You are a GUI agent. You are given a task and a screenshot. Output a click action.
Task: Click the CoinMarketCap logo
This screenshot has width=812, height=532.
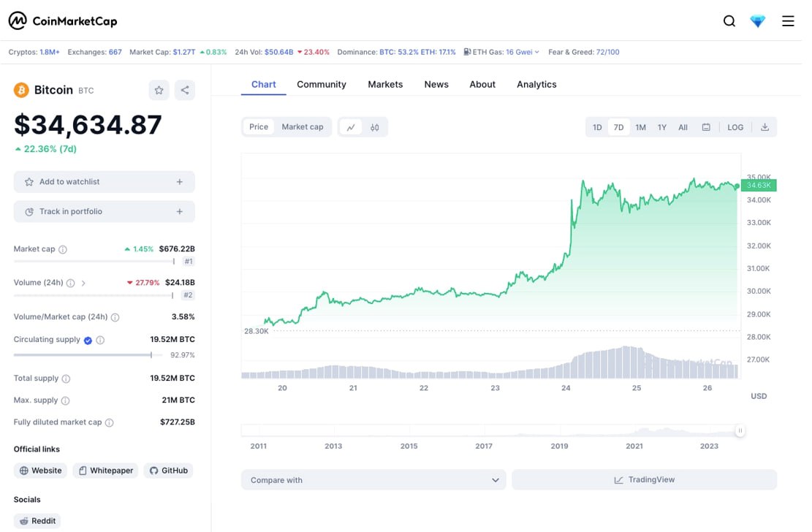pos(63,20)
